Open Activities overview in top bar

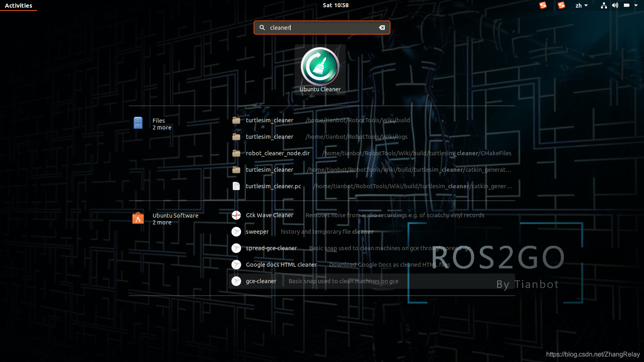[x=19, y=6]
